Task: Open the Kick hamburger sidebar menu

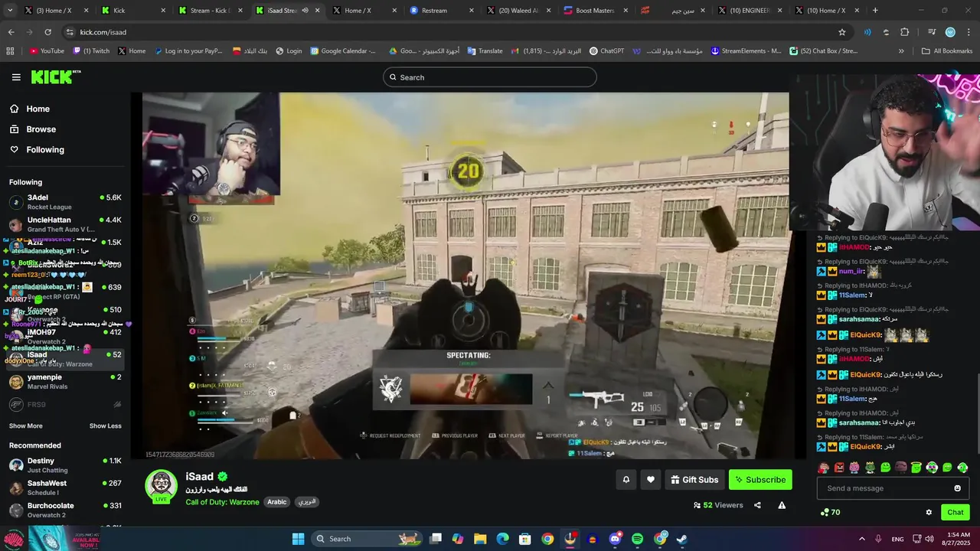Action: (16, 77)
